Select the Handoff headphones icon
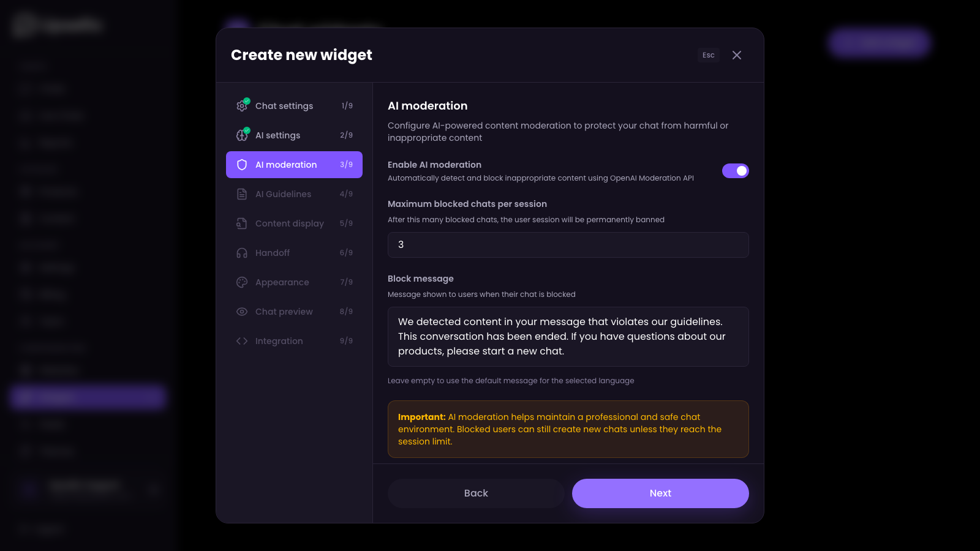Viewport: 980px width, 551px height. [x=242, y=252]
